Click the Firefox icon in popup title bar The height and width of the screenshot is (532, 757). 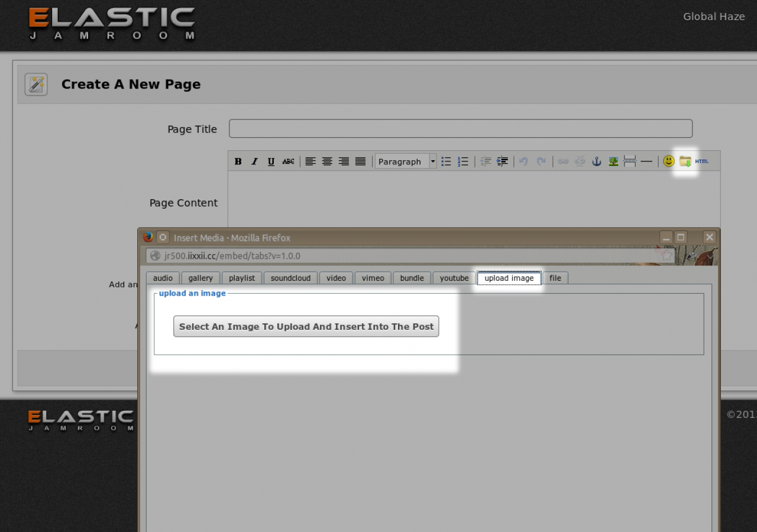pos(148,237)
